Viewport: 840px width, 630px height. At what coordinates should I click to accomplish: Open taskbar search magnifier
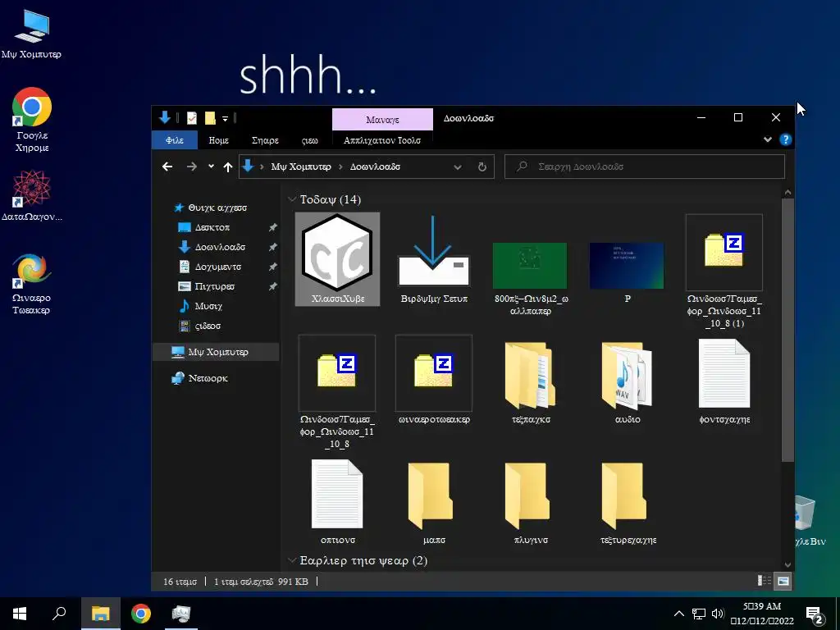click(59, 614)
